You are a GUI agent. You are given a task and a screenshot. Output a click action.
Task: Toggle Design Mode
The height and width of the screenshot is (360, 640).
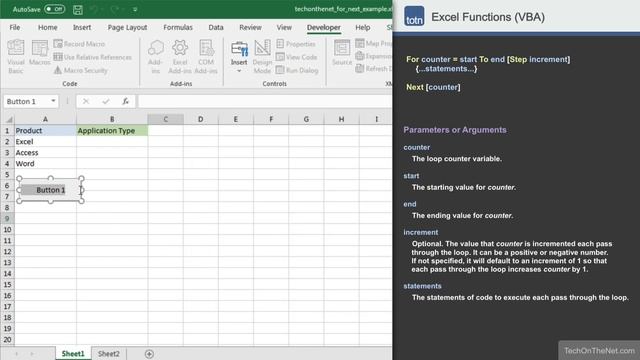coord(262,56)
